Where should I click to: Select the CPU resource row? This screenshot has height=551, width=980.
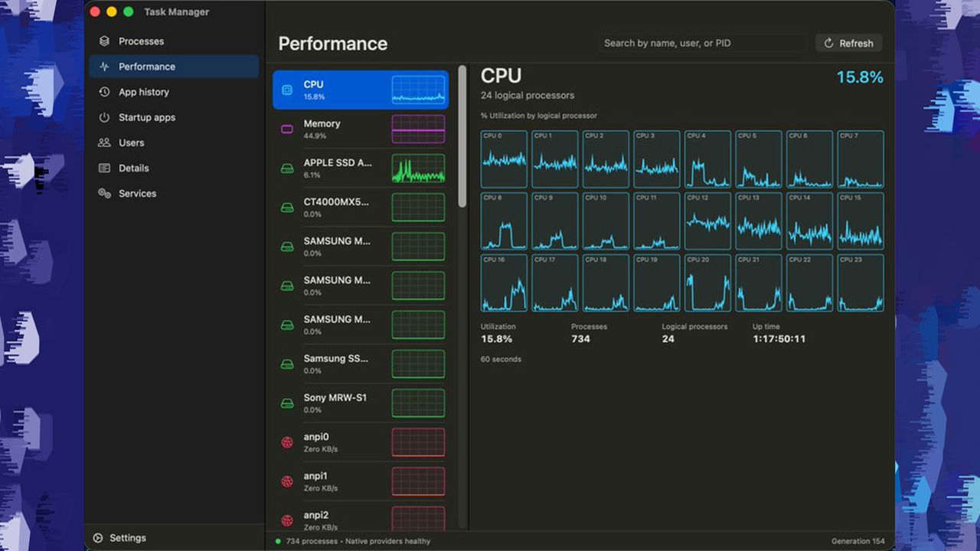coord(361,90)
